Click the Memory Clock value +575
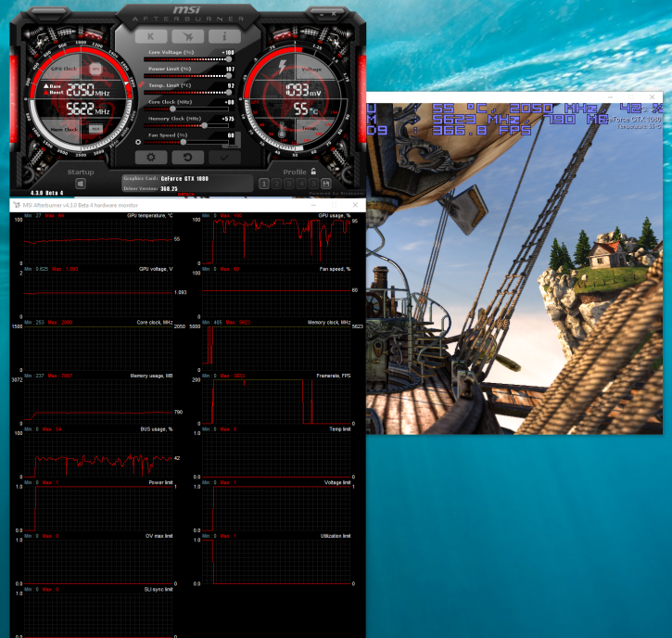 228,119
